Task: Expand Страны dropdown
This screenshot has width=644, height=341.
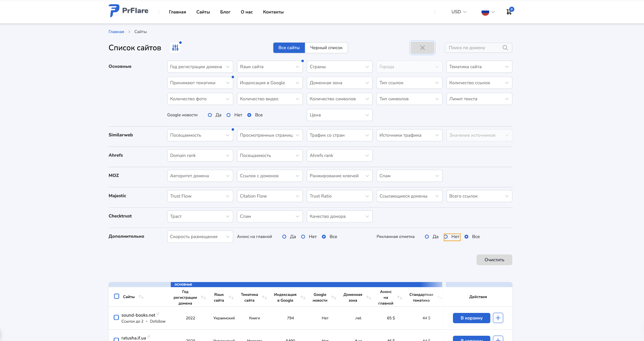Action: (x=340, y=67)
